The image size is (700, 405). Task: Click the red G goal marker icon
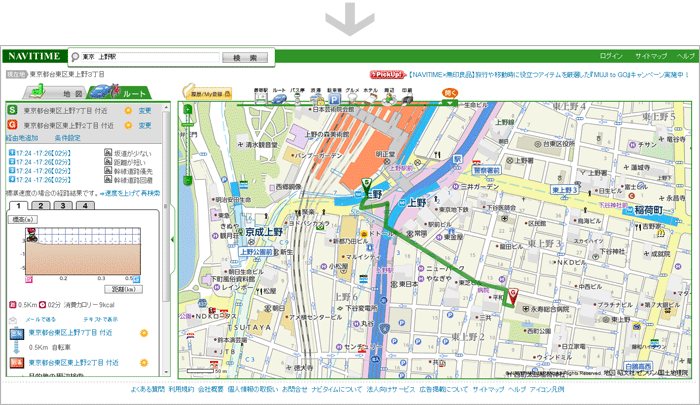click(x=12, y=125)
